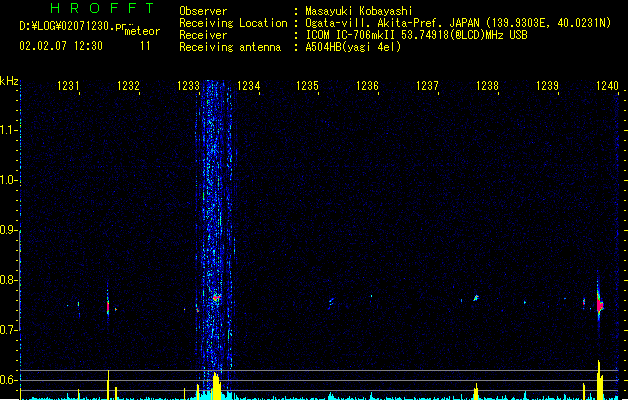The image size is (629, 400).
Task: Click the 1237 time axis marker
Action: point(427,85)
